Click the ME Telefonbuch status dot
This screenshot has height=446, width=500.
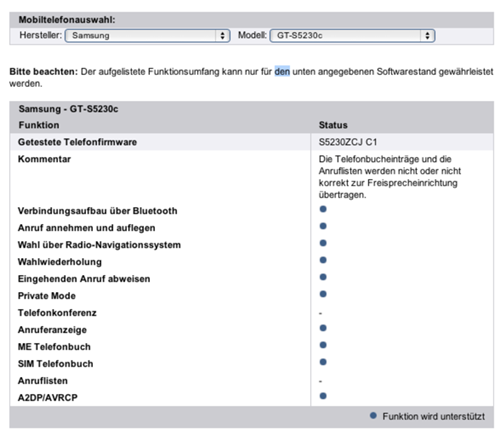tap(323, 345)
